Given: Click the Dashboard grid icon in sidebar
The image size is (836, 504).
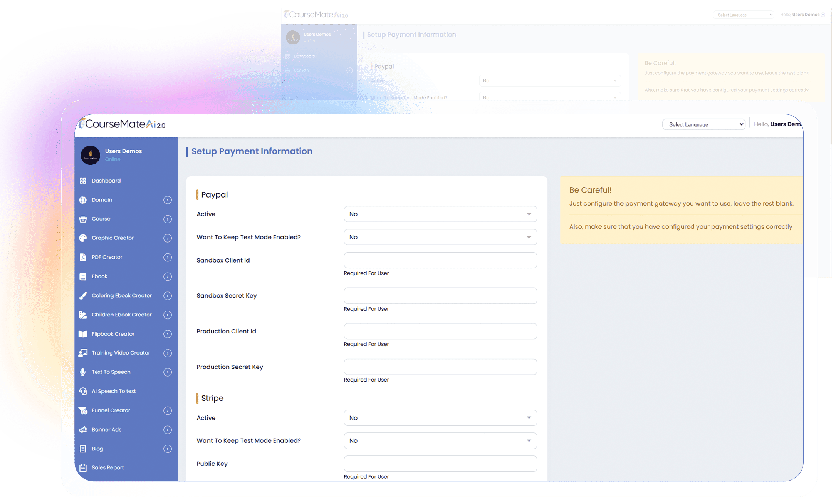Looking at the screenshot, I should click(x=83, y=181).
